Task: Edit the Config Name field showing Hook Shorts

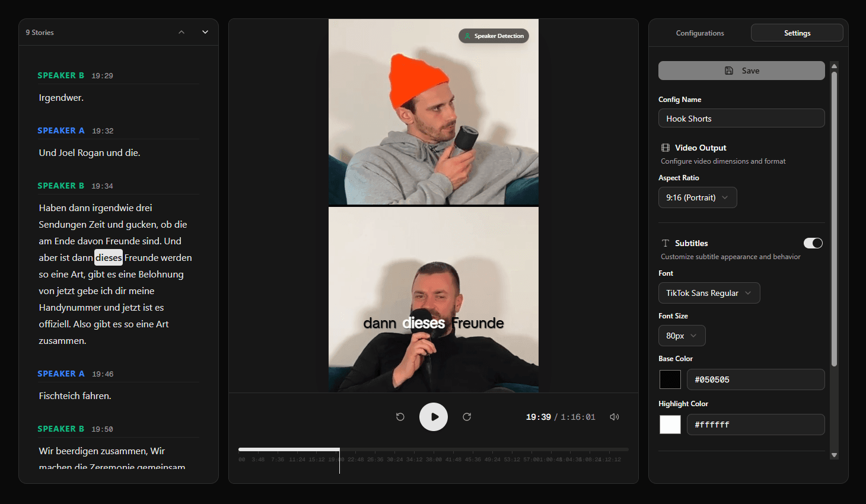Action: [x=741, y=118]
